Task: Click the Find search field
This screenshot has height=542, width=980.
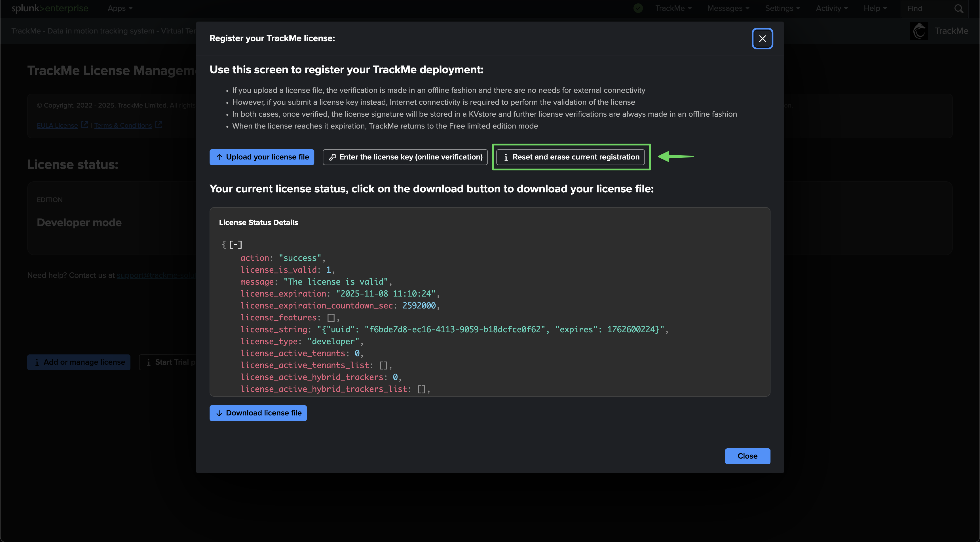Action: click(x=926, y=9)
